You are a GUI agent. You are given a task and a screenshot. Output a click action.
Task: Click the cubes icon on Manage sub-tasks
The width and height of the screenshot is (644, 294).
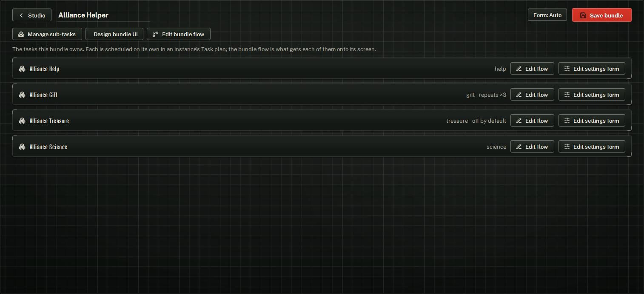pyautogui.click(x=21, y=34)
